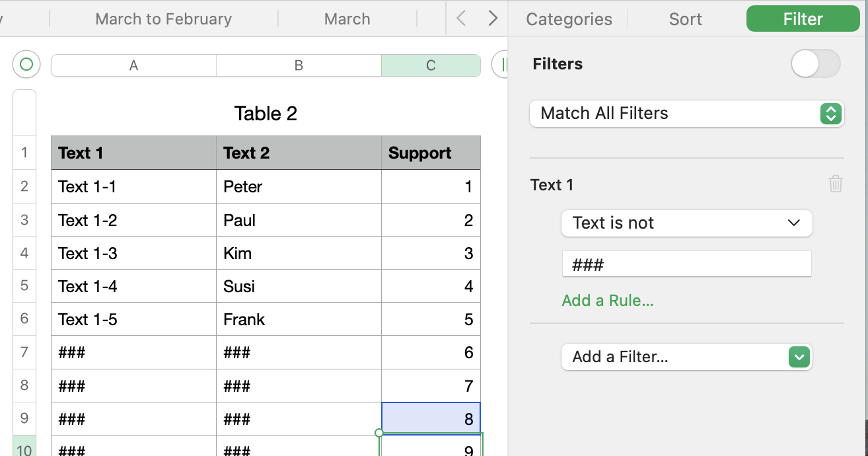868x456 pixels.
Task: Click the filter value field containing ###
Action: point(686,265)
